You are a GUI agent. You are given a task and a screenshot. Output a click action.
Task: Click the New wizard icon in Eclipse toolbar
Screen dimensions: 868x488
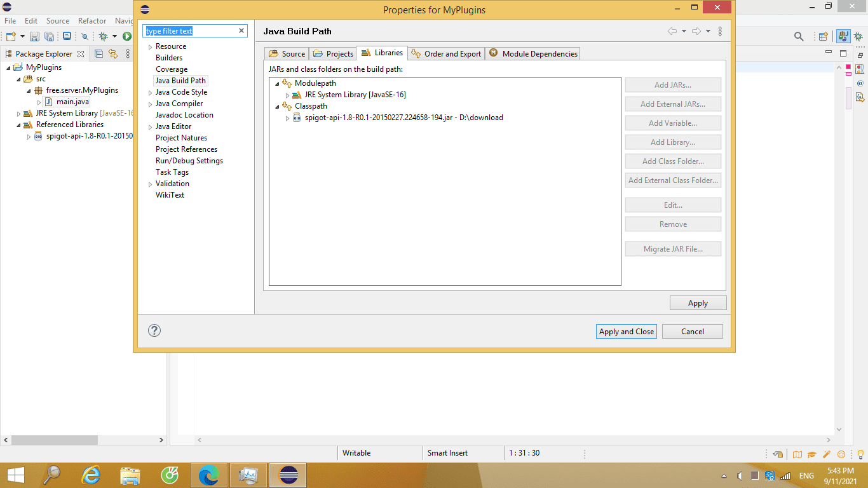pyautogui.click(x=11, y=37)
